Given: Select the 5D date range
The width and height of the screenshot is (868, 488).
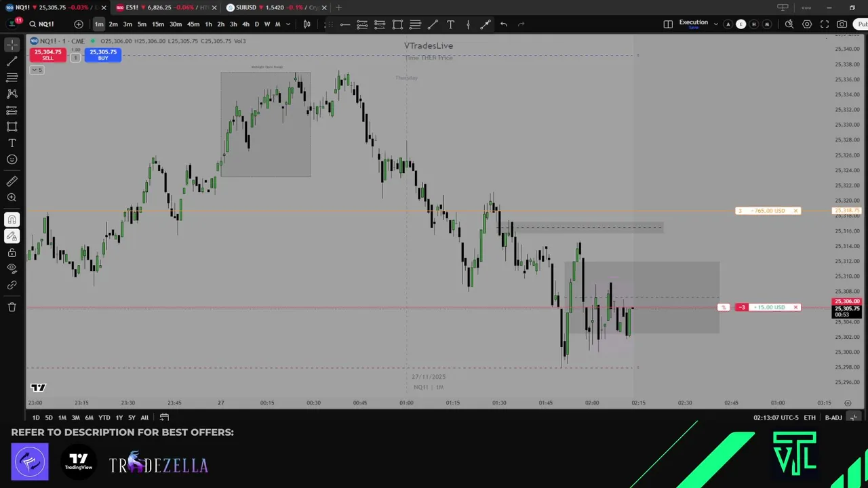Looking at the screenshot, I should tap(49, 418).
